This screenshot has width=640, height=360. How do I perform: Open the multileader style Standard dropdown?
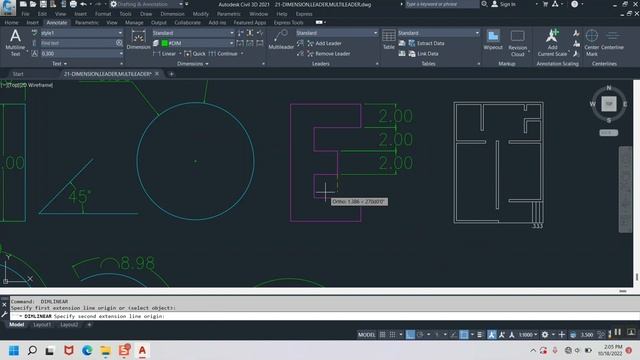coord(337,33)
